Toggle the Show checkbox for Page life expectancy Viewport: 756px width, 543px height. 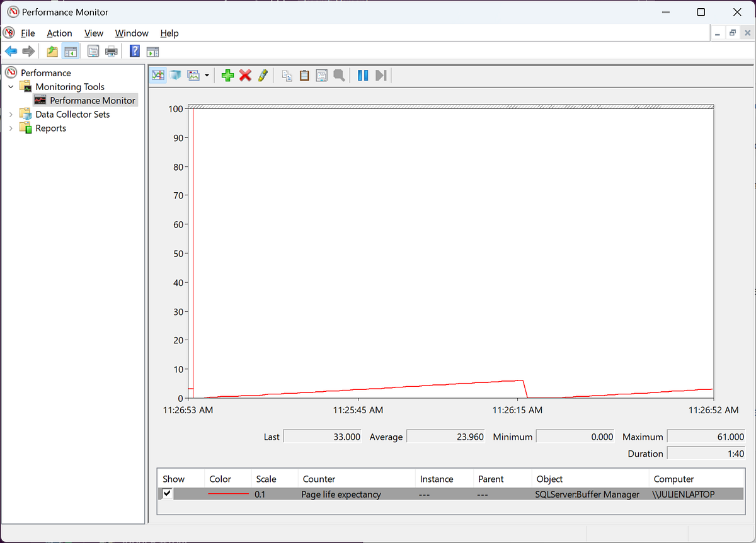point(167,494)
